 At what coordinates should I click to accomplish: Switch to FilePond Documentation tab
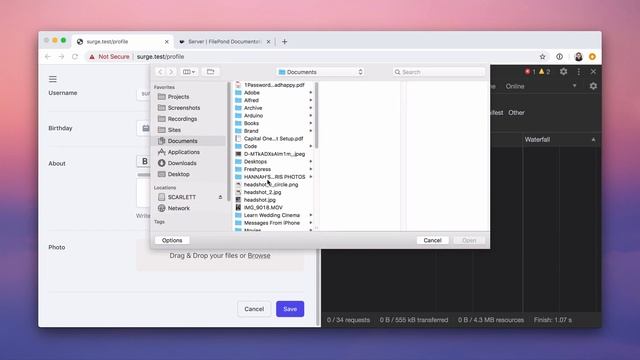(224, 42)
